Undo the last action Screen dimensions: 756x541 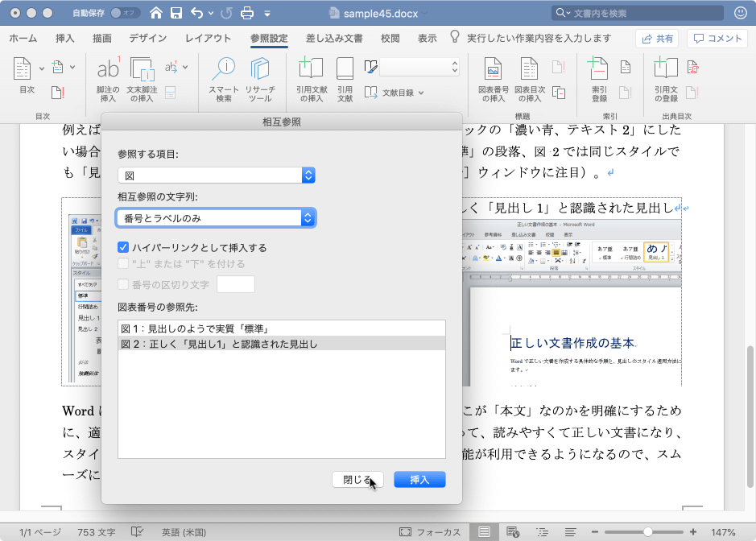tap(196, 13)
